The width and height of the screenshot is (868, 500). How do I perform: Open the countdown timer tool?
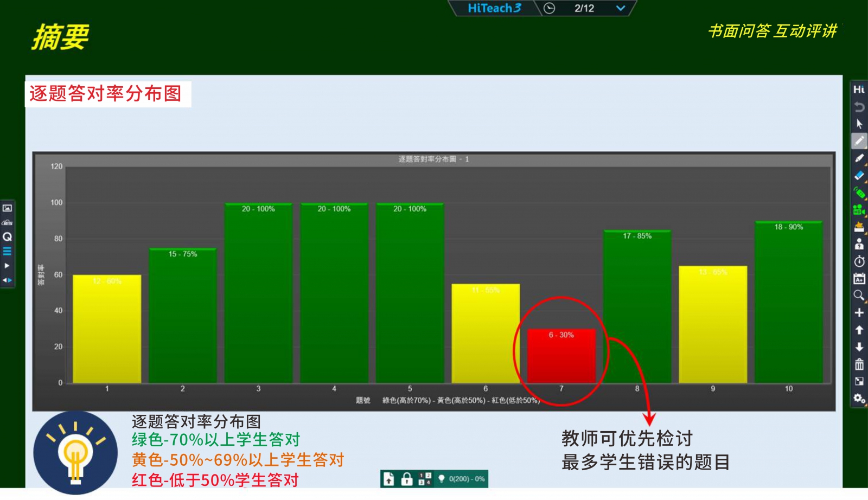click(x=859, y=261)
